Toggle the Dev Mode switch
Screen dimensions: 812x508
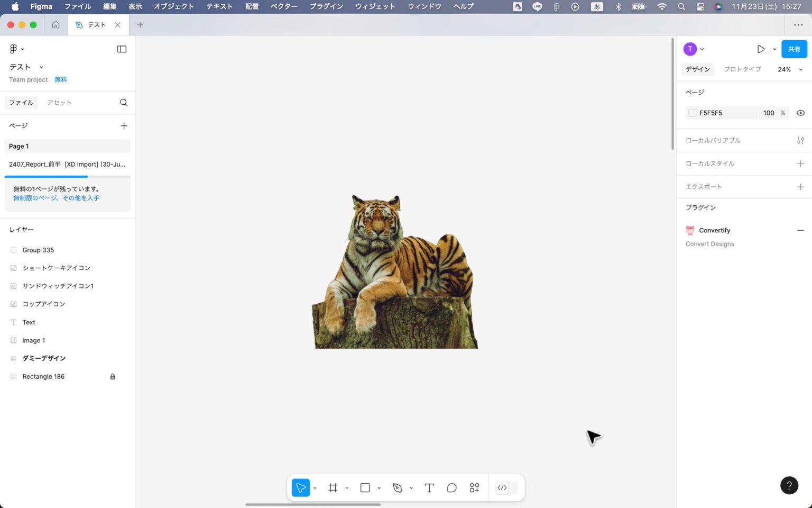[503, 487]
